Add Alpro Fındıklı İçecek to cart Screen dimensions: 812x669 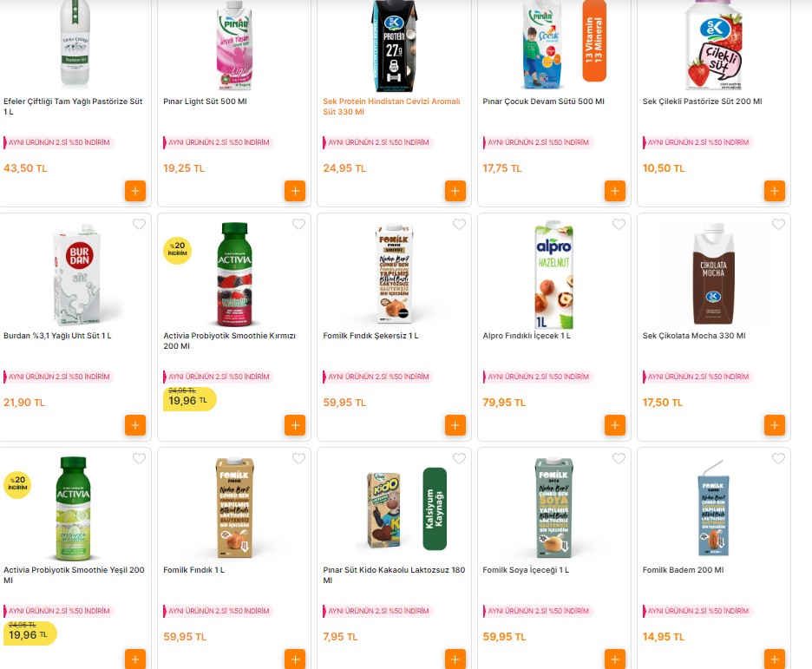coord(615,425)
